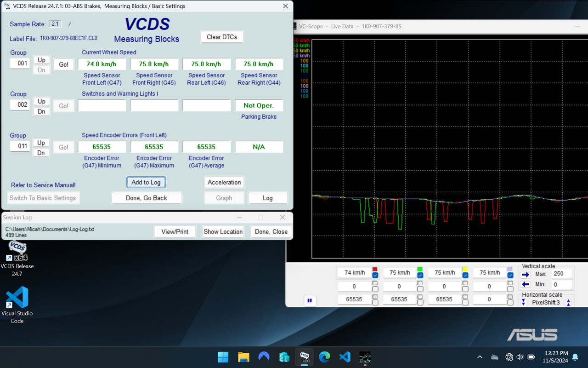Image resolution: width=588 pixels, height=368 pixels.
Task: Click the Clear DTCs button
Action: point(222,37)
